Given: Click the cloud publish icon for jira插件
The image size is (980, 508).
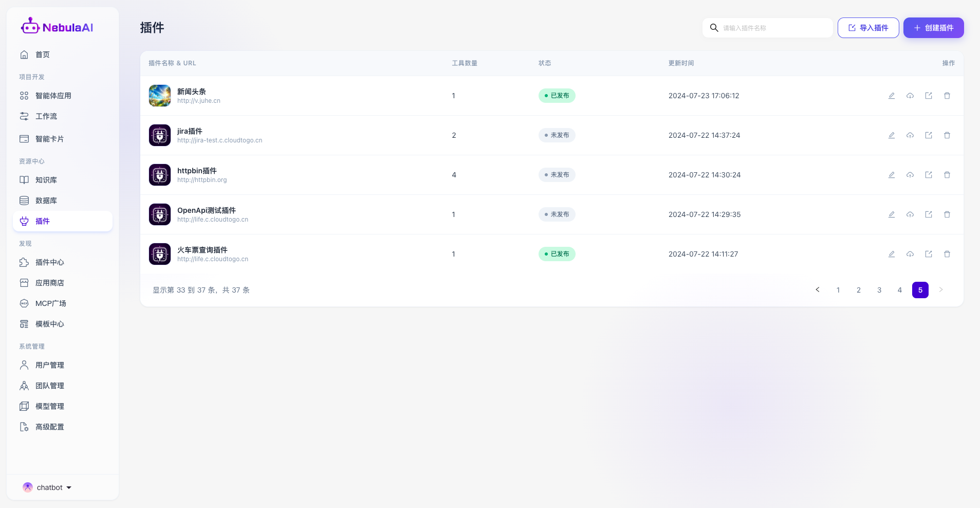Looking at the screenshot, I should coord(910,135).
